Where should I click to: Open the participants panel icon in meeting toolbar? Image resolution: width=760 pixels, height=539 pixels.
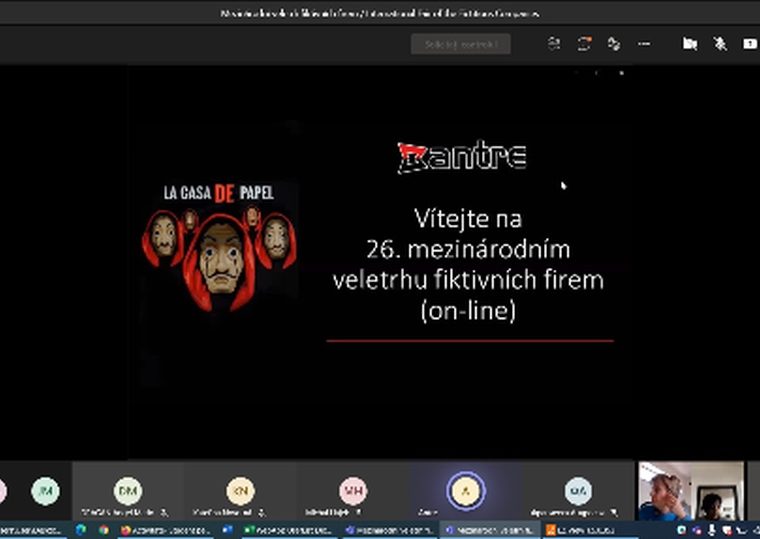pos(554,44)
